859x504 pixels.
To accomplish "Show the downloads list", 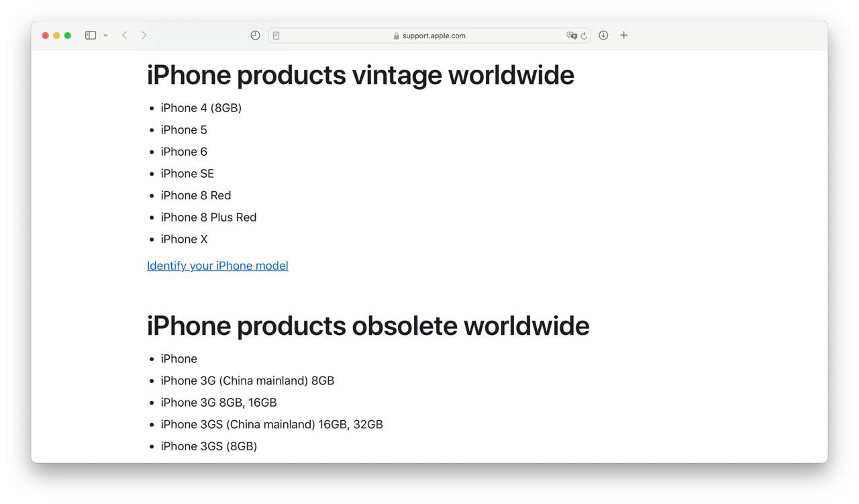I will pos(603,36).
